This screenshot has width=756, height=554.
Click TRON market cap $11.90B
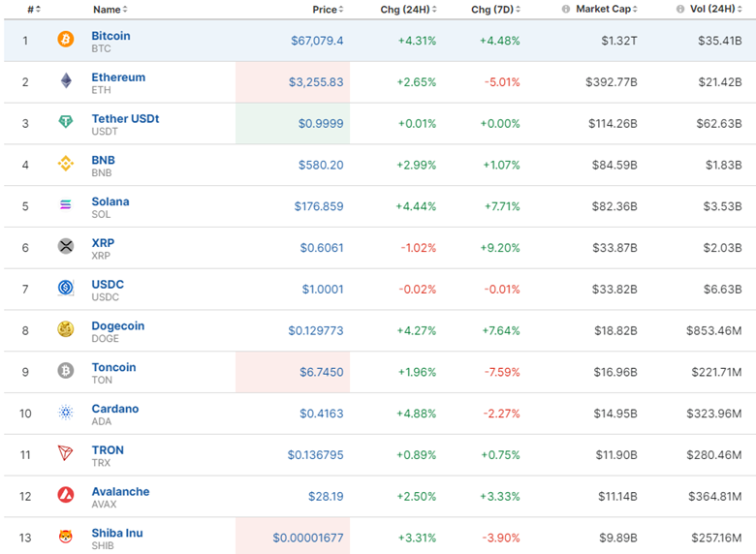616,455
